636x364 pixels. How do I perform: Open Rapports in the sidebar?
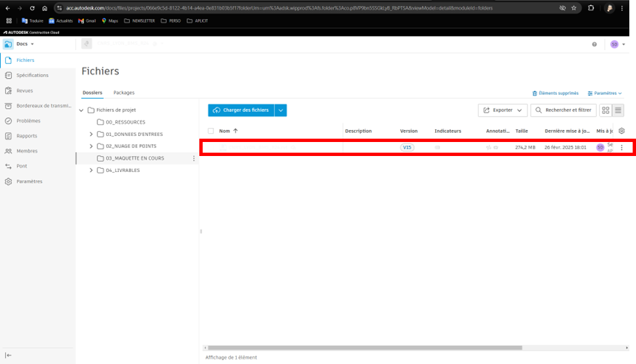point(27,136)
